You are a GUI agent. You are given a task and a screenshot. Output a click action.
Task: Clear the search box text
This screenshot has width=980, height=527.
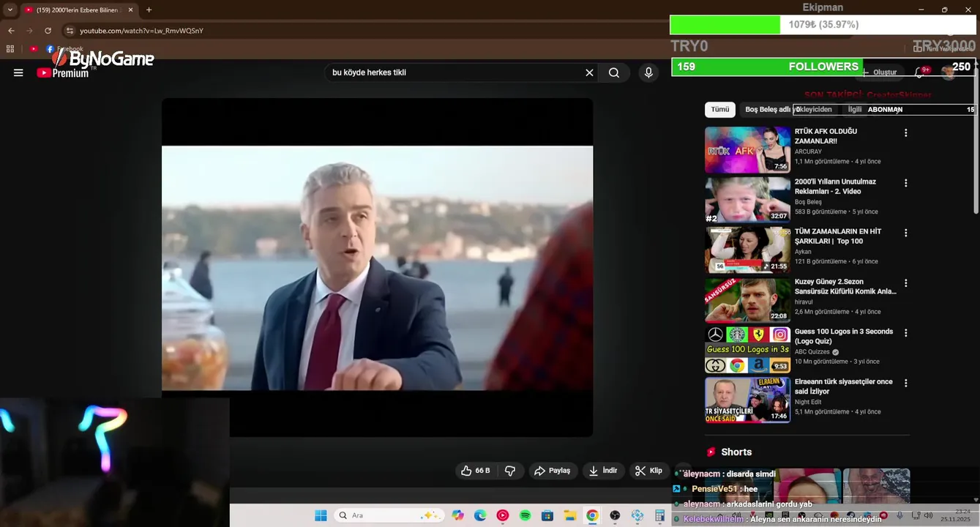pyautogui.click(x=589, y=72)
